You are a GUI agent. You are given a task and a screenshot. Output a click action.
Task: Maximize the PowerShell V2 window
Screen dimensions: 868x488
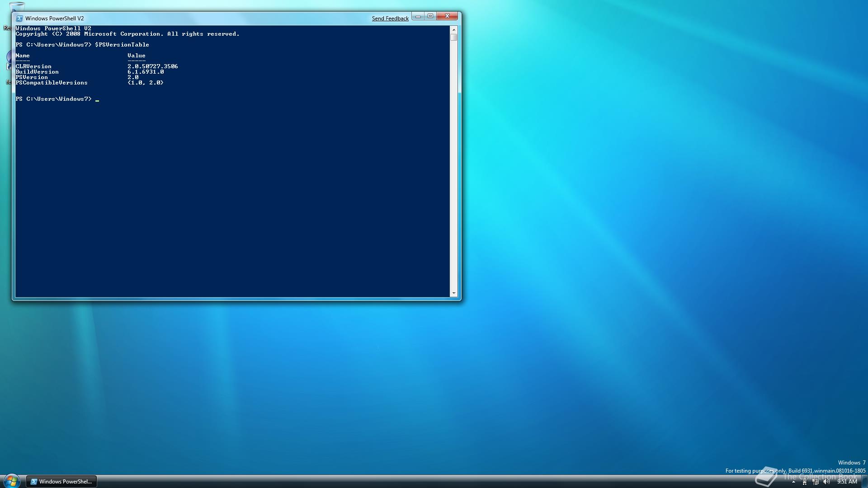(x=430, y=17)
